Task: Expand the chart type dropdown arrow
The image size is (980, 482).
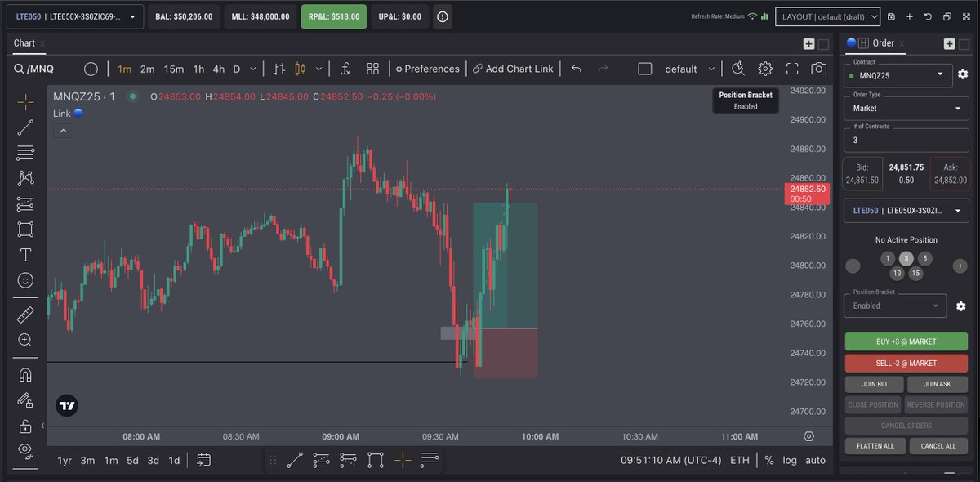Action: tap(318, 69)
